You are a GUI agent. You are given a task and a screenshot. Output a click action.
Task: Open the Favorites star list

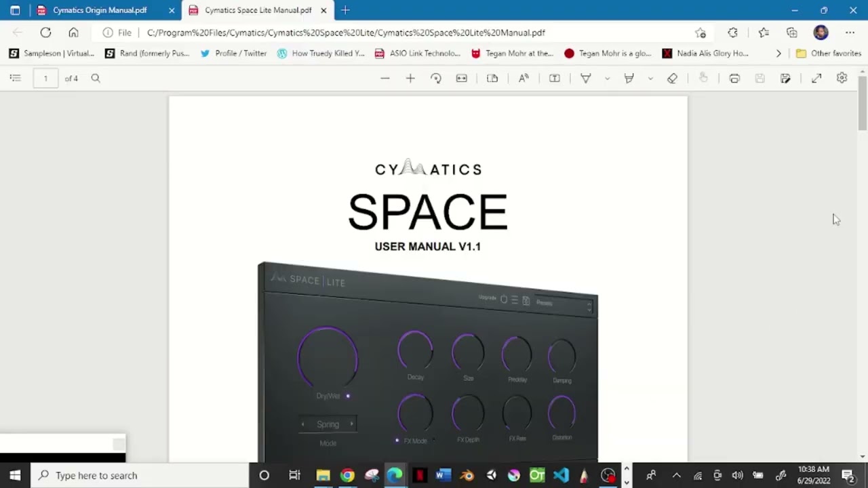tap(764, 33)
